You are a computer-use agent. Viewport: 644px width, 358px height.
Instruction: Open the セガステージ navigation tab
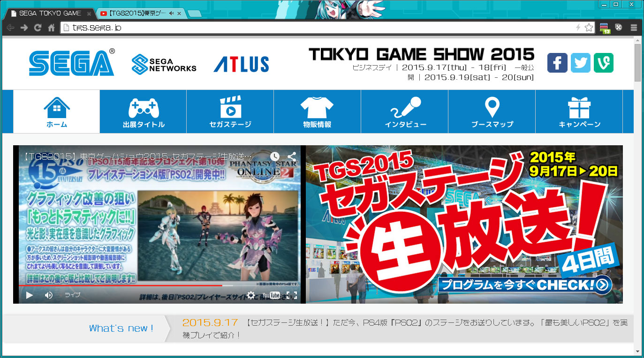pyautogui.click(x=230, y=112)
